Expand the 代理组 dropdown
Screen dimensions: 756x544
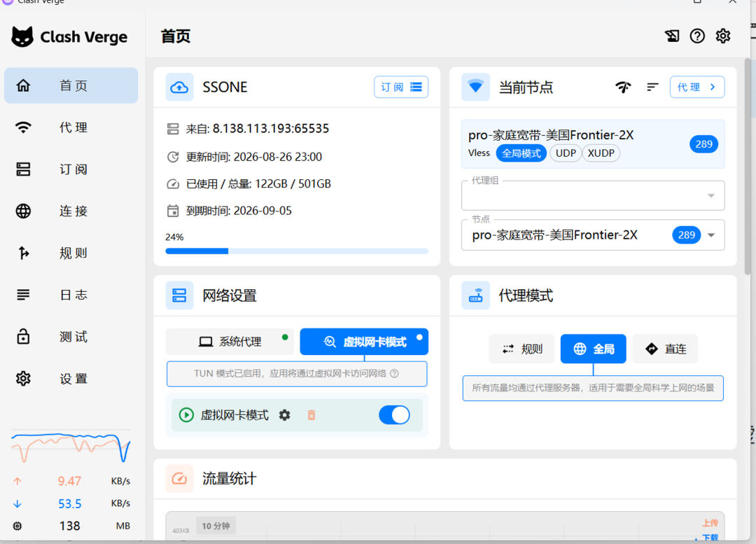pyautogui.click(x=593, y=195)
